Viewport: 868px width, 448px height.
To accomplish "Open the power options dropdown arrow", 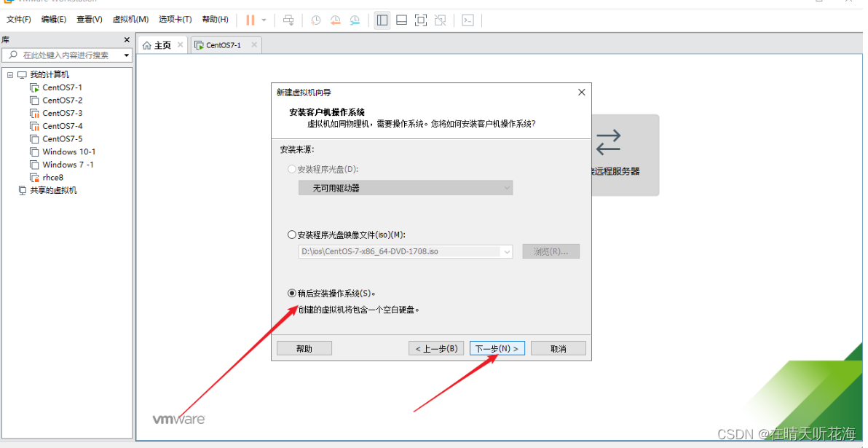I will [264, 20].
